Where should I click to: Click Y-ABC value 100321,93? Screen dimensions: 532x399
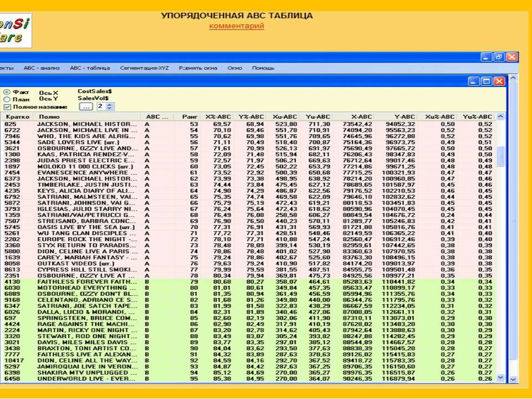click(x=398, y=173)
